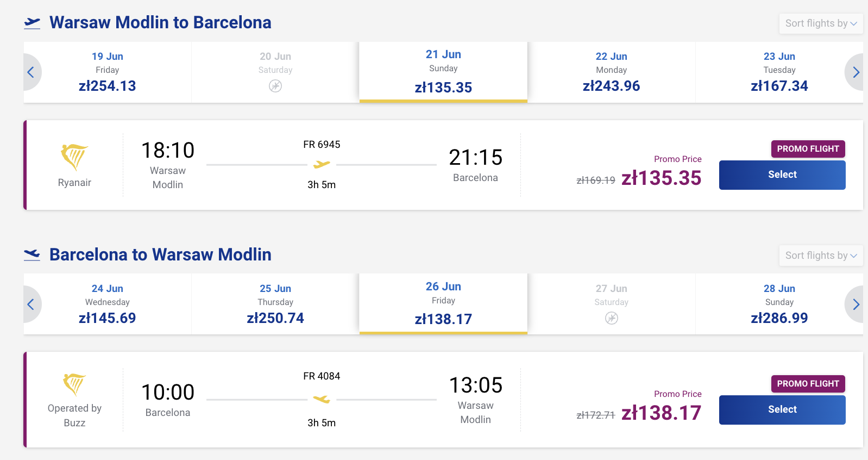The height and width of the screenshot is (460, 868).
Task: Click the no-flight icon under 27 Jun
Action: (611, 318)
